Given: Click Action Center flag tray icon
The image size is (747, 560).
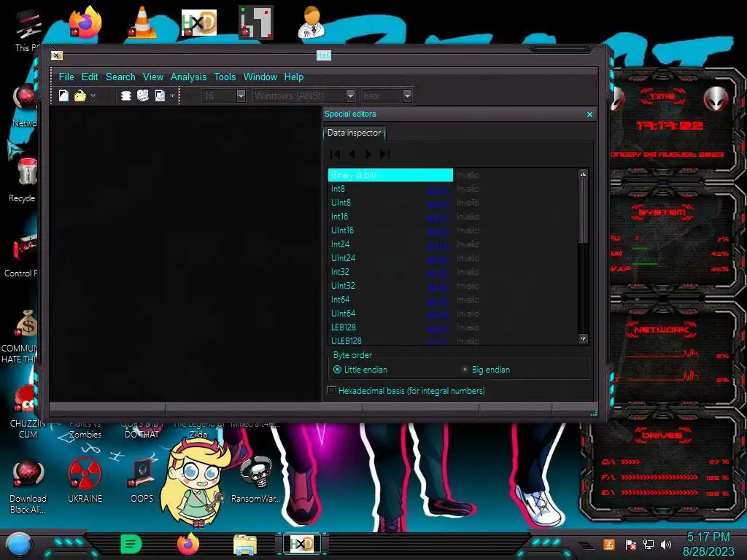Looking at the screenshot, I should click(x=631, y=544).
